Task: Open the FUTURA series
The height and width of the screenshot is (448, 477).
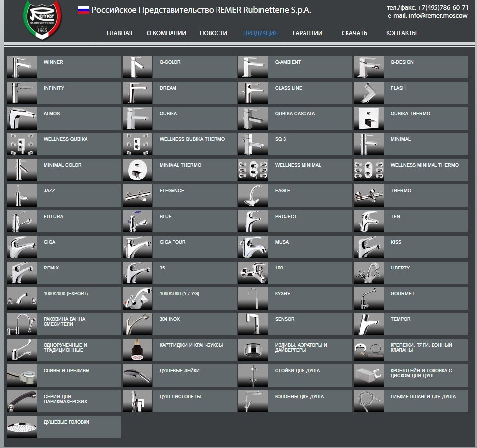Action: pyautogui.click(x=53, y=217)
